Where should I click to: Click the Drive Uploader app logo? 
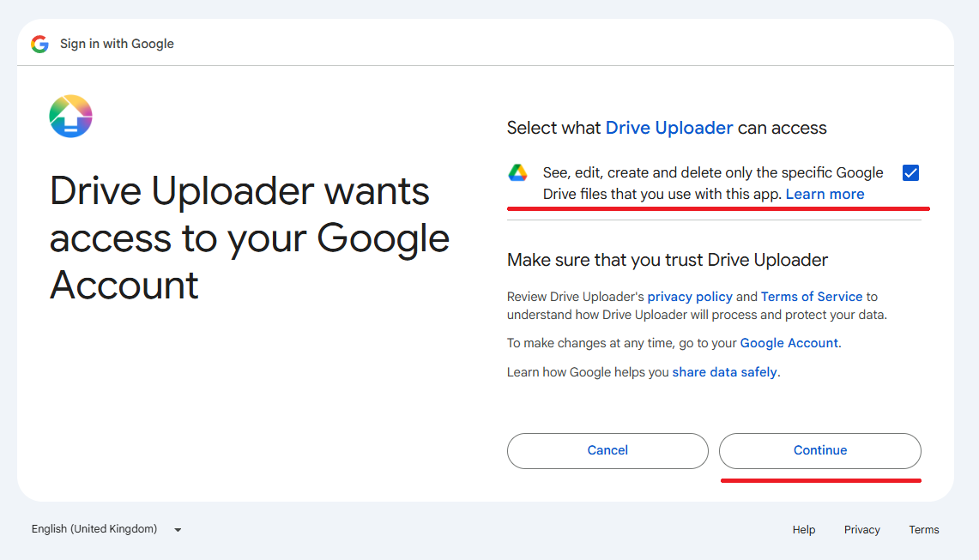click(x=70, y=116)
